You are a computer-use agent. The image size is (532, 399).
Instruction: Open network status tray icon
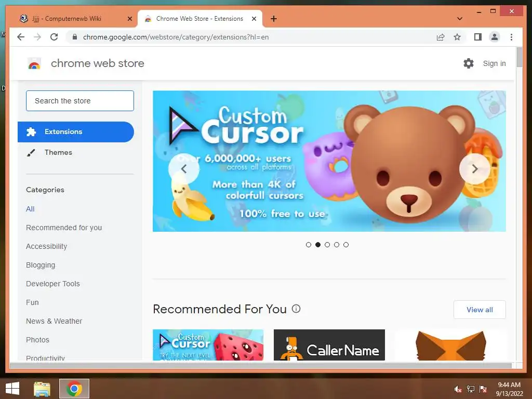click(471, 389)
